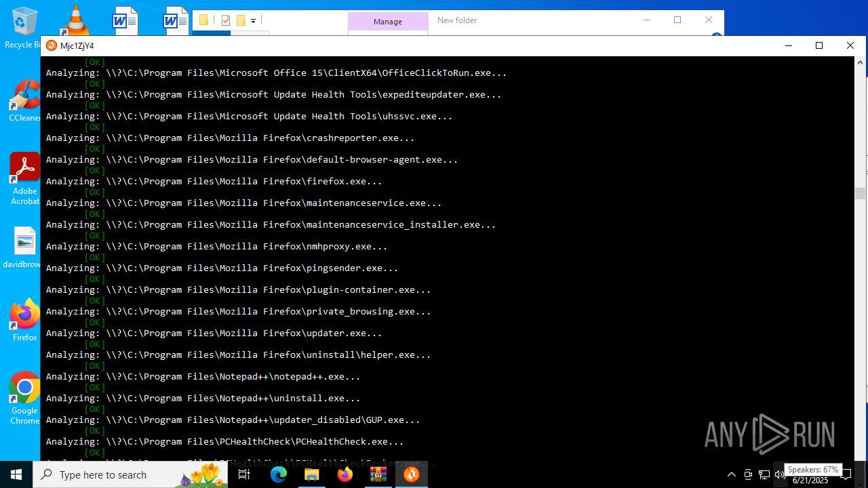
Task: Click the taskbar search box
Action: 130,474
